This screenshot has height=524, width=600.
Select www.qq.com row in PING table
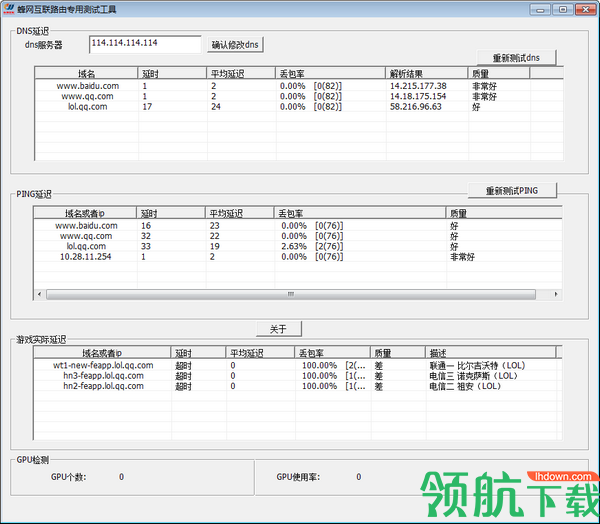click(298, 236)
